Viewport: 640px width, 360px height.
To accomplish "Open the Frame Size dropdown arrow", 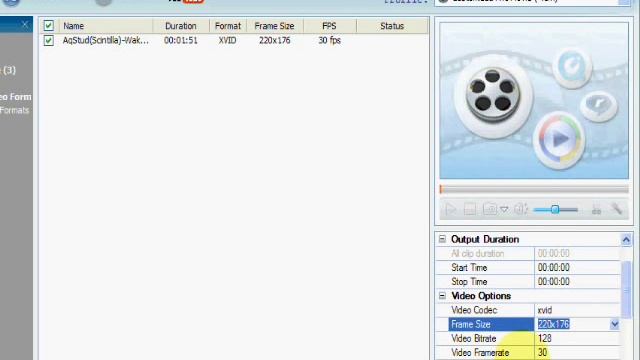I will (x=614, y=324).
